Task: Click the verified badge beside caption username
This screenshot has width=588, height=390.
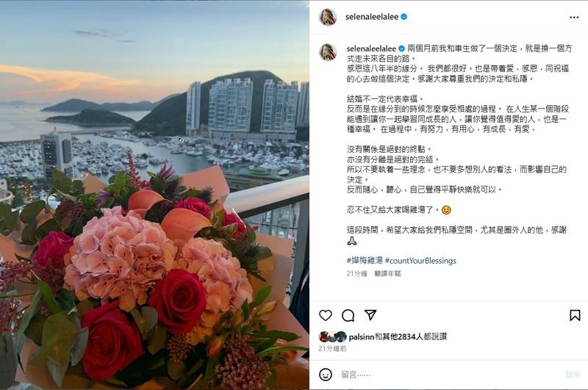Action: (401, 48)
